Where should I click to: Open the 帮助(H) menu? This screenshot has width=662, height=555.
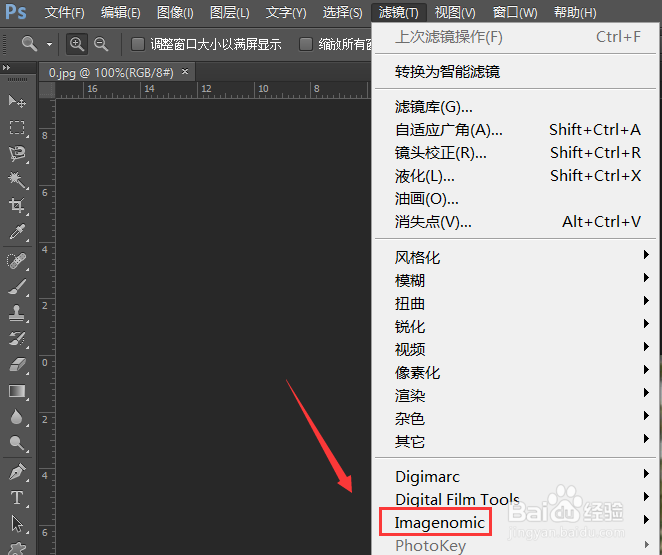pos(575,13)
